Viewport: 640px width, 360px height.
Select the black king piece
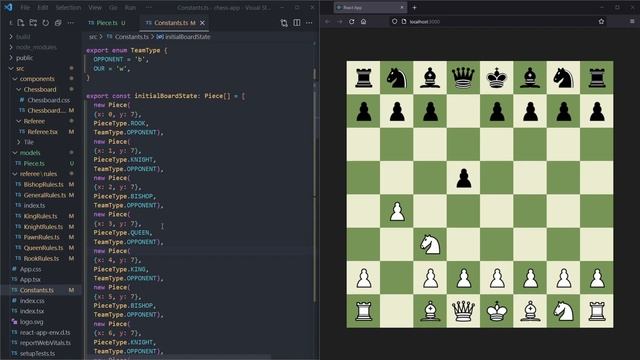point(497,78)
